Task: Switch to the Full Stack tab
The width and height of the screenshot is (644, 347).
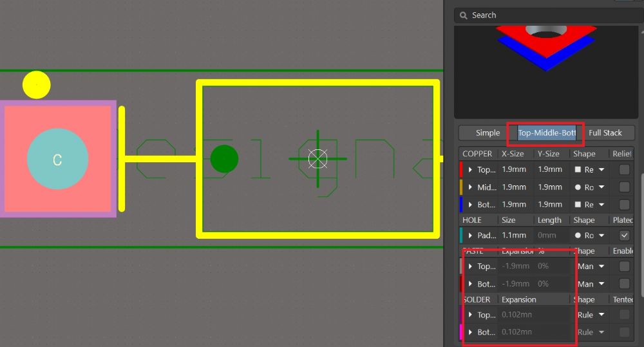Action: pyautogui.click(x=605, y=133)
